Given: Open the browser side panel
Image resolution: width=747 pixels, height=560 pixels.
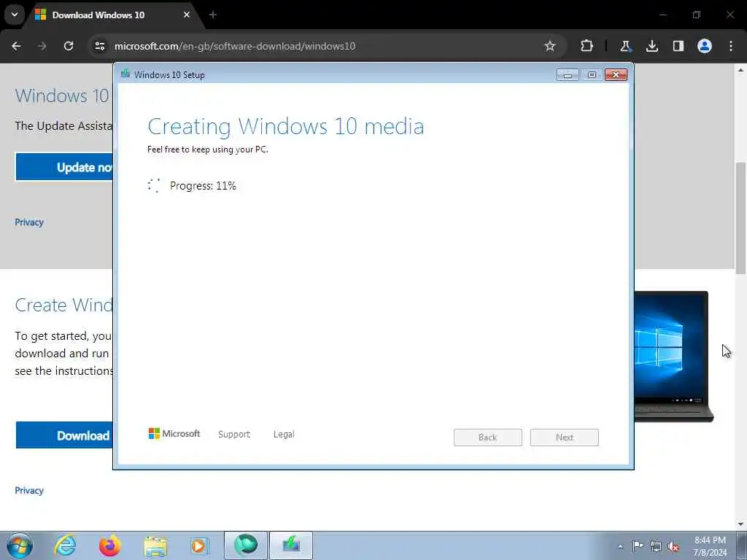Looking at the screenshot, I should click(x=678, y=46).
